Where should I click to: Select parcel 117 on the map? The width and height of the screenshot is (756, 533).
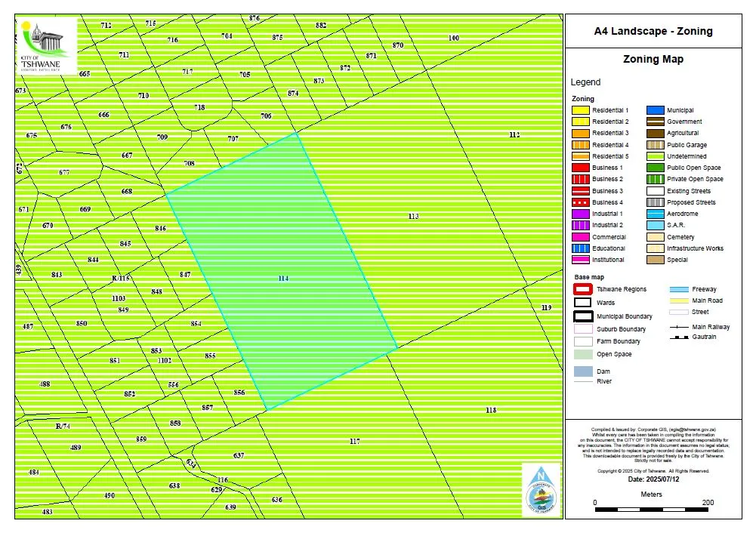coord(354,441)
